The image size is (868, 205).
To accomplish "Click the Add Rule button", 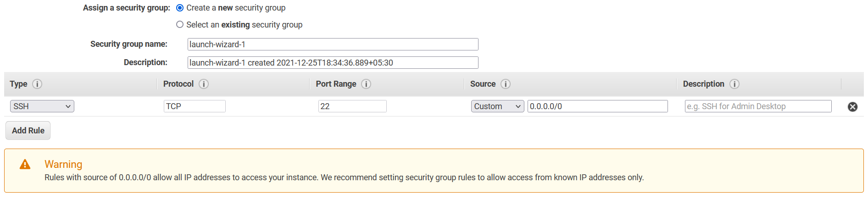I will point(28,131).
